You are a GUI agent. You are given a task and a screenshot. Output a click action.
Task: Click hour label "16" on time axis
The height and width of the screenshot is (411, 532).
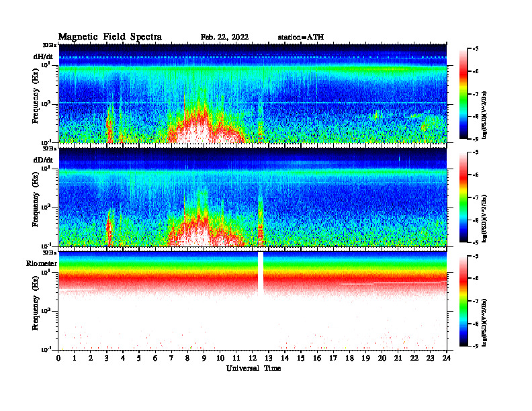coord(317,358)
